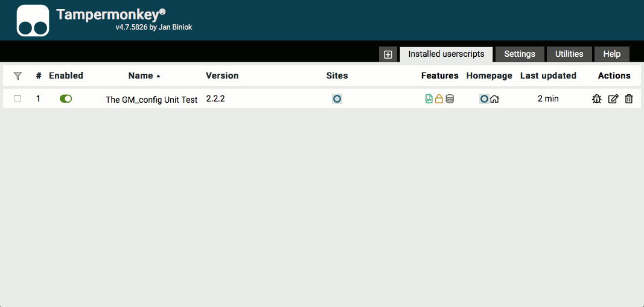
Task: Click the Homepage column circle icon
Action: point(484,99)
